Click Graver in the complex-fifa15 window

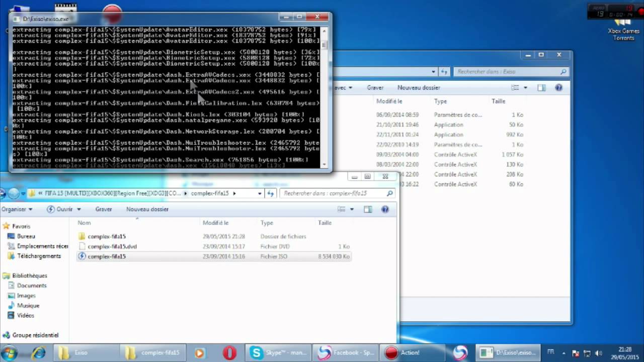pos(104,209)
